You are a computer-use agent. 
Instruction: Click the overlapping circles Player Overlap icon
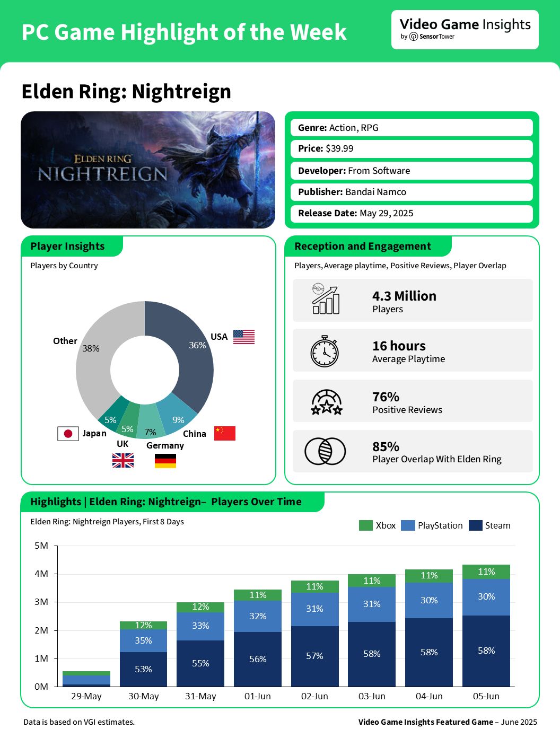tap(325, 451)
